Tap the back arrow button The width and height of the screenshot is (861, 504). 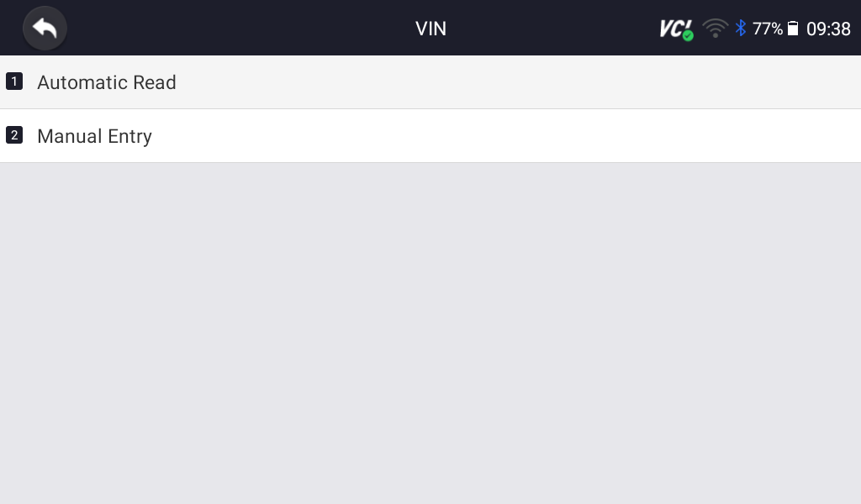(x=45, y=28)
